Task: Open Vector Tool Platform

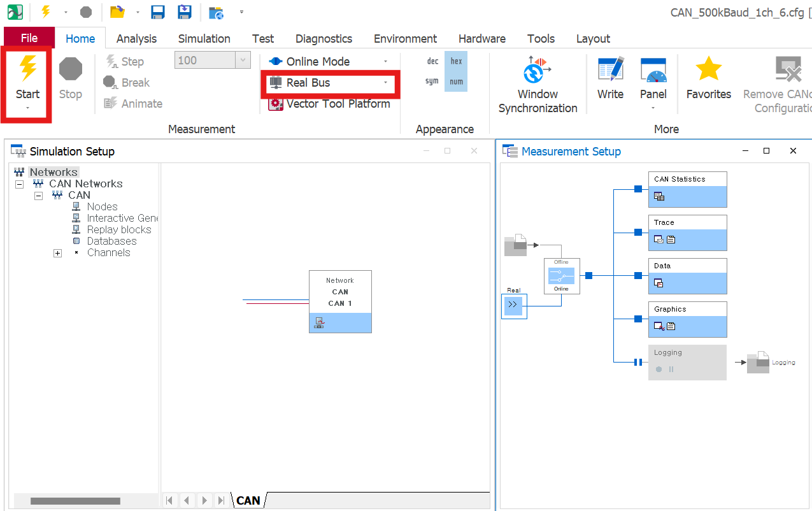Action: click(x=330, y=104)
